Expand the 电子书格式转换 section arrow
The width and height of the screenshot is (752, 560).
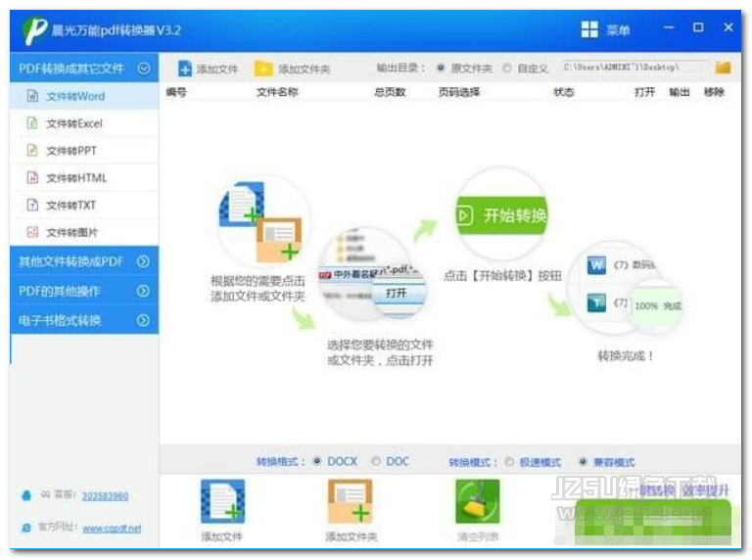pyautogui.click(x=143, y=320)
